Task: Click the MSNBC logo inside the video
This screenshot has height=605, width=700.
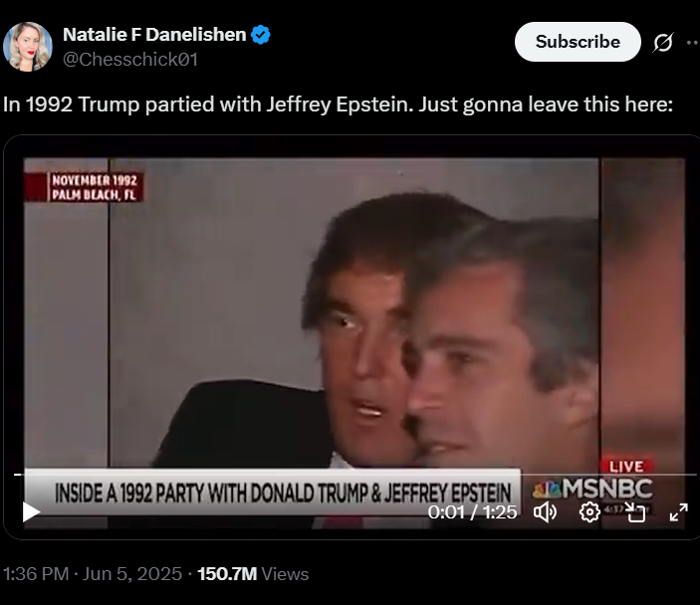Action: (593, 489)
